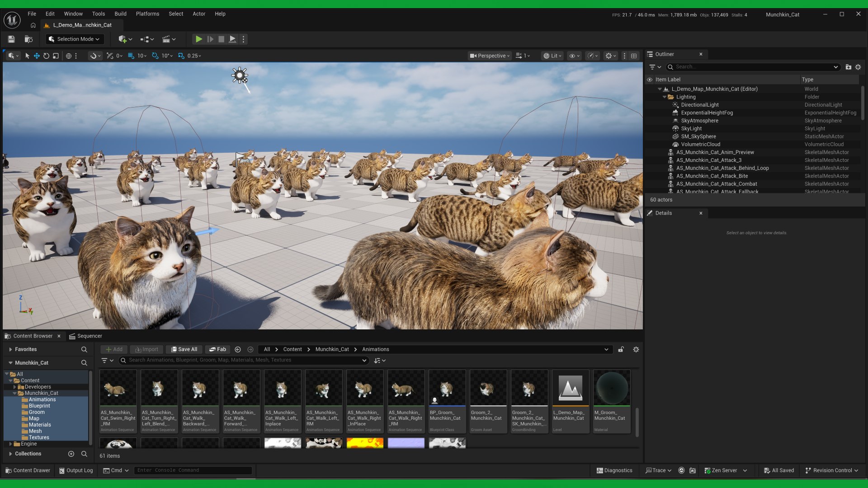Expand the Favorites section

[10, 349]
